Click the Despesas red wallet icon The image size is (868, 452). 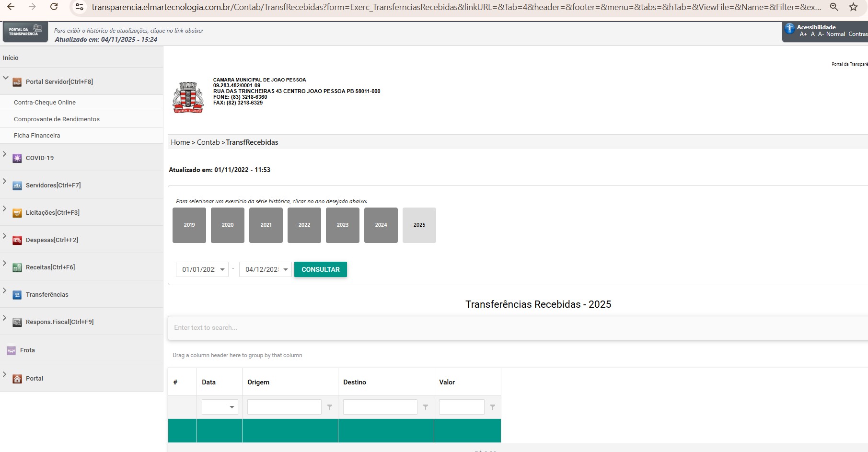pos(17,240)
